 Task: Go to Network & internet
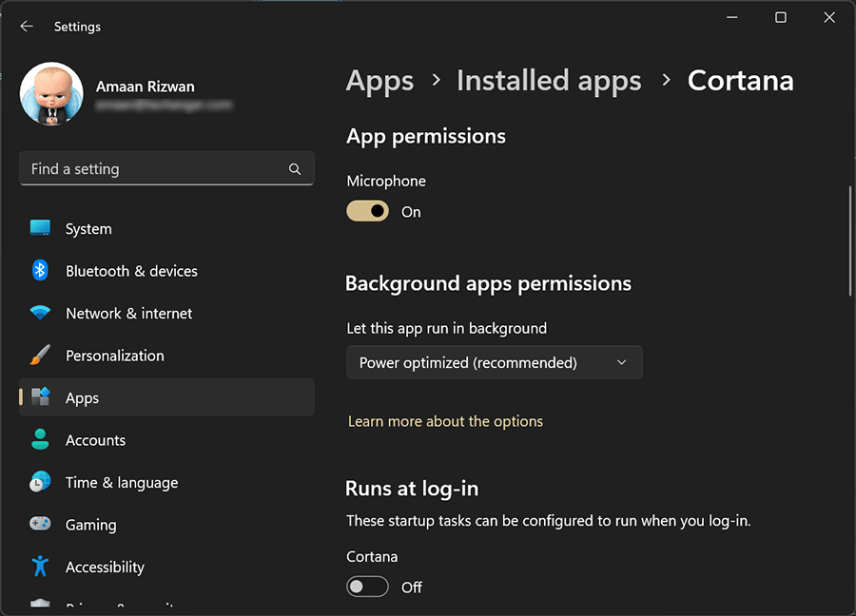click(x=166, y=313)
